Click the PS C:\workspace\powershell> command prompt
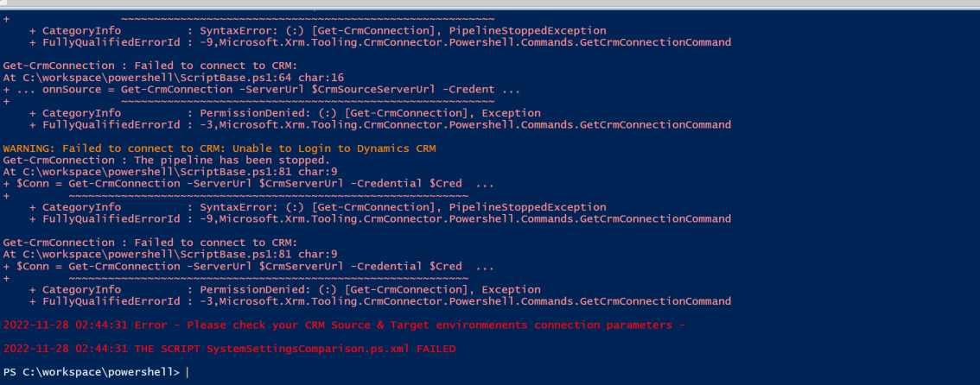This screenshot has height=385, width=980. tap(92, 373)
